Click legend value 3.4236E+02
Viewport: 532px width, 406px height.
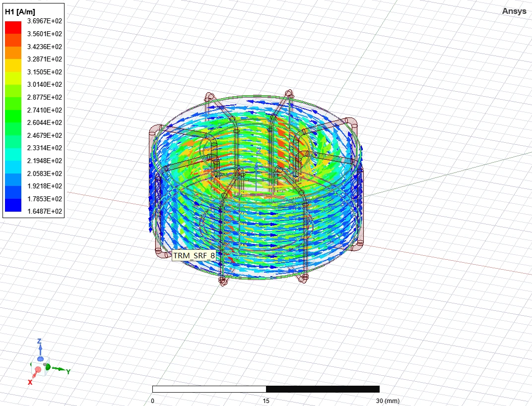[x=45, y=47]
